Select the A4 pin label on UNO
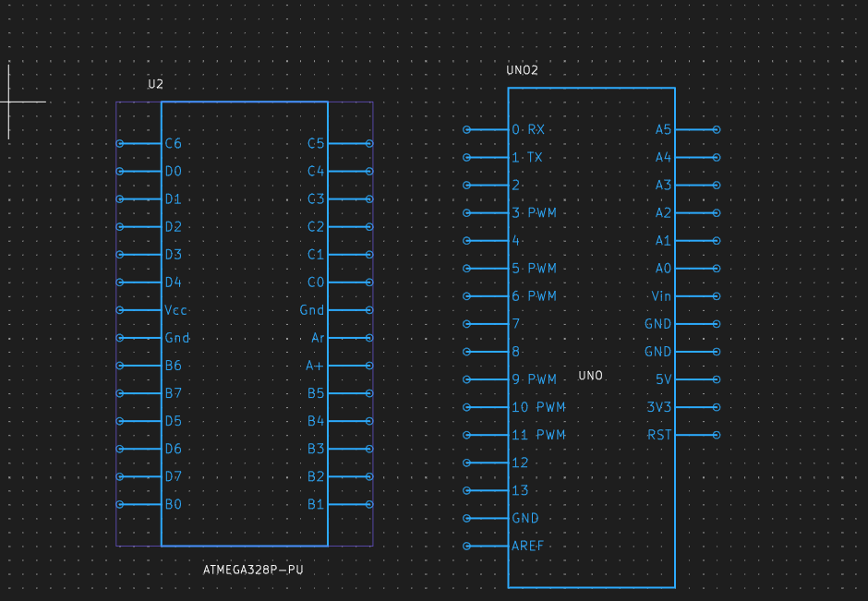The width and height of the screenshot is (868, 601). [x=663, y=158]
